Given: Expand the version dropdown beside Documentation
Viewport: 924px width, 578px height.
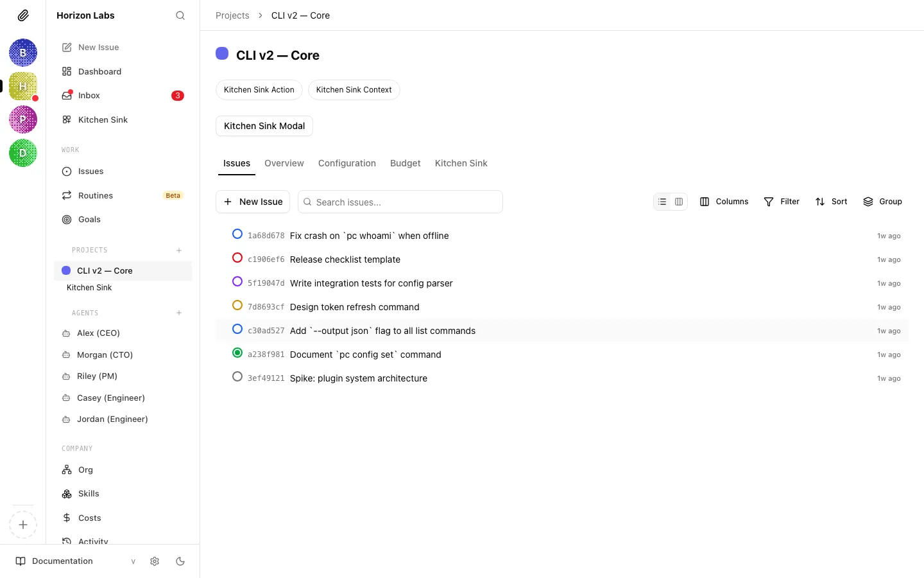Looking at the screenshot, I should (133, 561).
